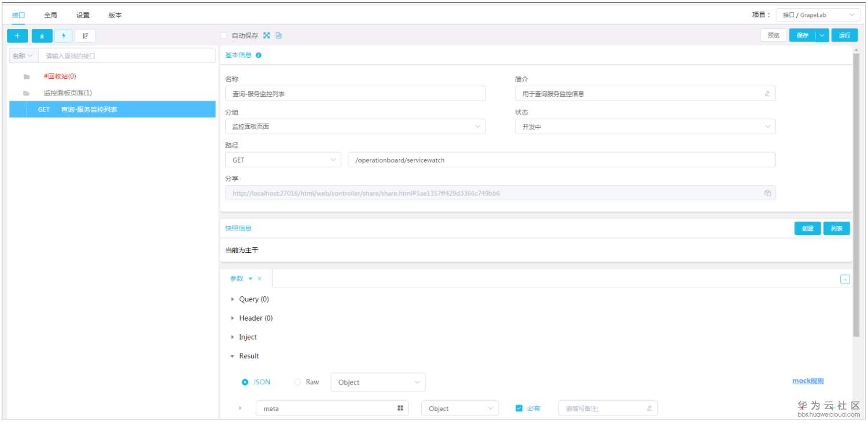Click the 名称 field containing 查询-服务监控列表
The width and height of the screenshot is (868, 423).
(355, 94)
